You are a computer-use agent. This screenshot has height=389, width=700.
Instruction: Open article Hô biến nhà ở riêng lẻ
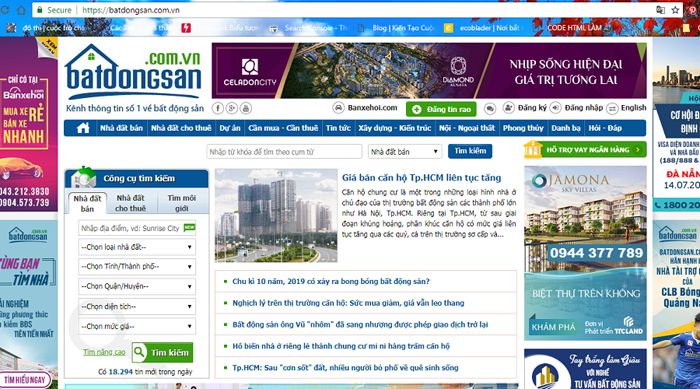[341, 346]
